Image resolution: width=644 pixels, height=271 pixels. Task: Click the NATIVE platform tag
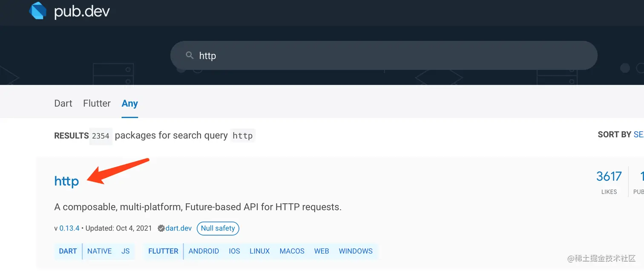99,251
